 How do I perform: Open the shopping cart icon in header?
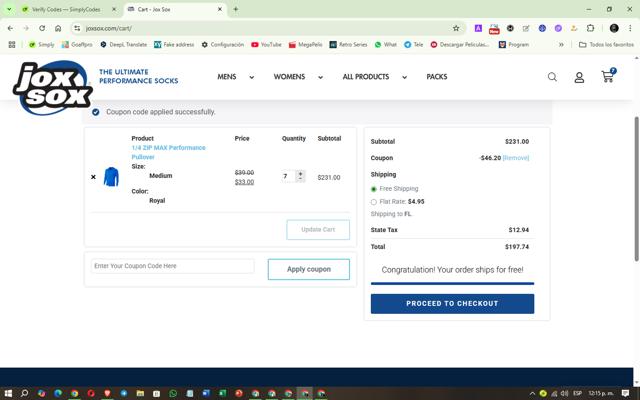pyautogui.click(x=608, y=76)
